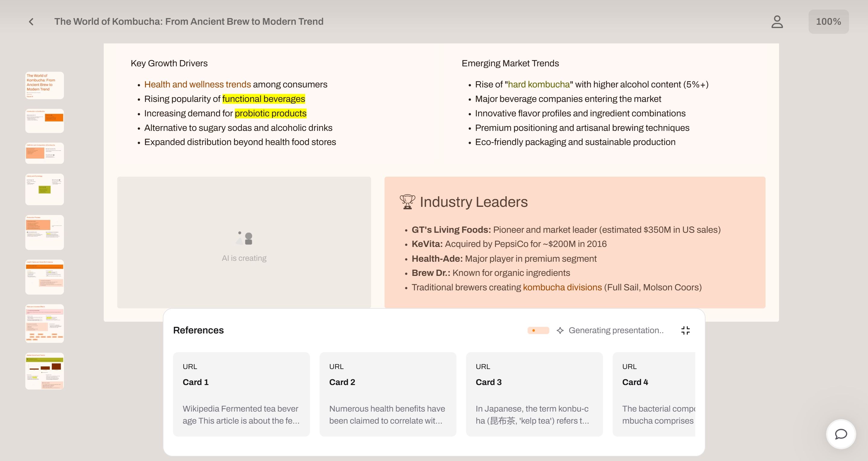
Task: Click the 'References' panel heading
Action: [x=198, y=330]
